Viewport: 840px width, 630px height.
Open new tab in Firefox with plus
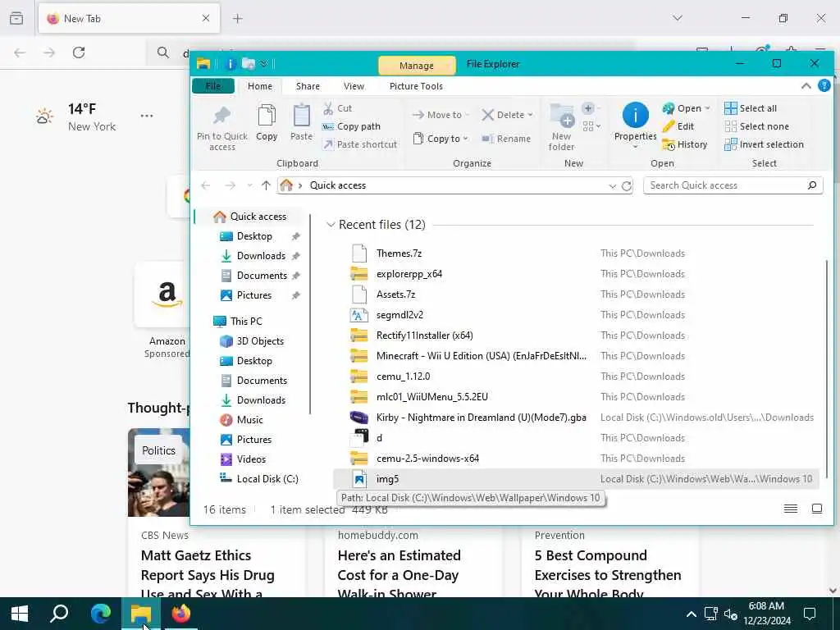pyautogui.click(x=238, y=19)
